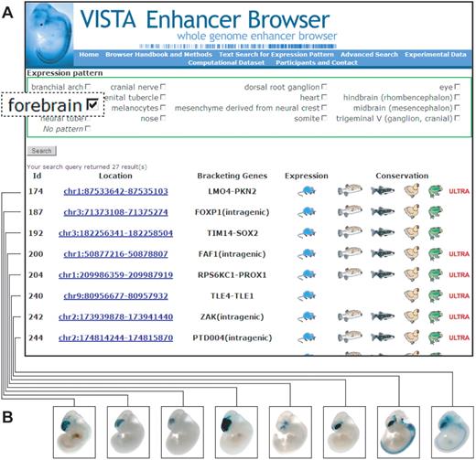Open the Home menu item
Viewport: 476px width, 460px height.
click(89, 55)
